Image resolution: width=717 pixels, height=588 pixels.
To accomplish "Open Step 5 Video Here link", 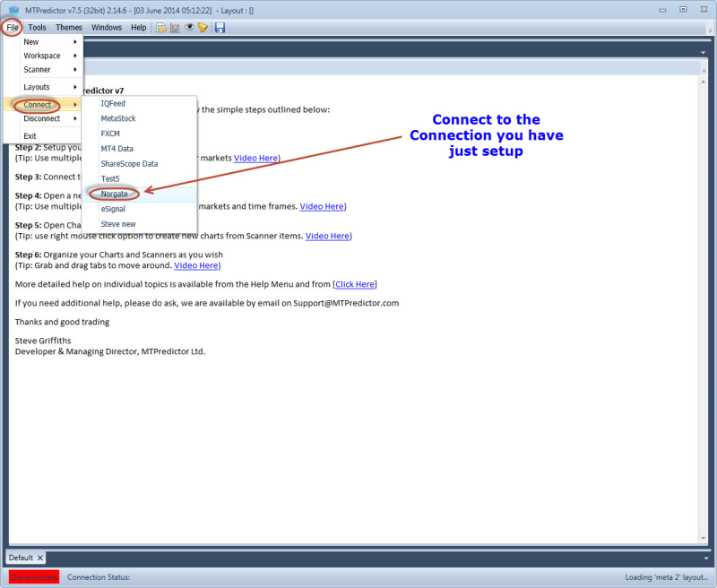I will tap(327, 236).
